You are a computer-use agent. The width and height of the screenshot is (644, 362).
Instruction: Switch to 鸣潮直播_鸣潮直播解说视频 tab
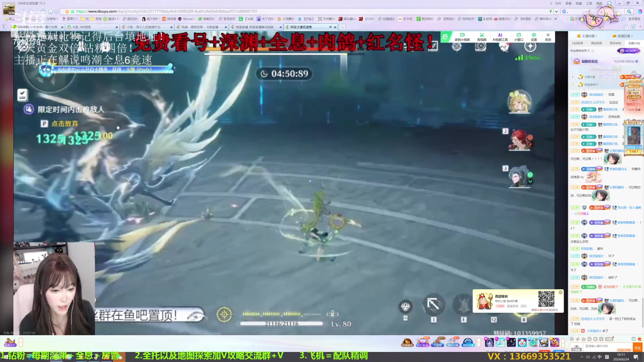click(256, 27)
